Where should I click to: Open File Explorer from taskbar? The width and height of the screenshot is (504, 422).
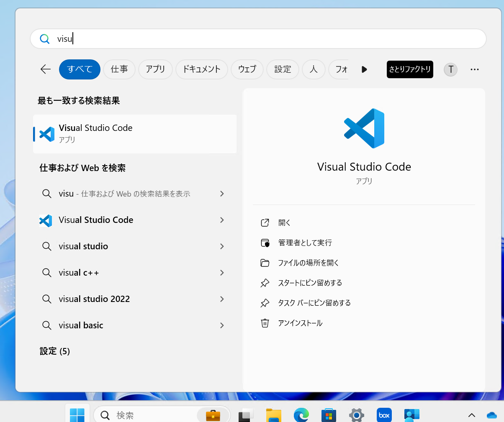(274, 415)
